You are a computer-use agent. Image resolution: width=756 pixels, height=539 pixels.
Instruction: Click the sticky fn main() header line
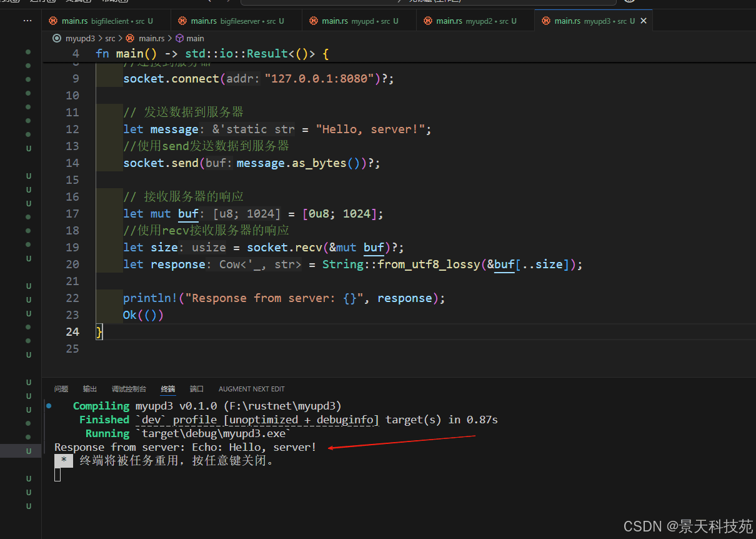pyautogui.click(x=399, y=54)
